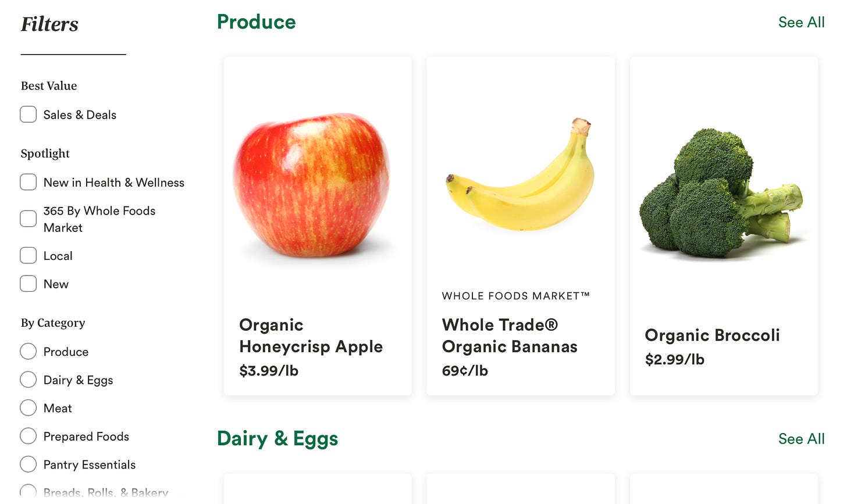The height and width of the screenshot is (504, 847).
Task: Click the Honeycrisp apple product image
Action: tap(312, 186)
